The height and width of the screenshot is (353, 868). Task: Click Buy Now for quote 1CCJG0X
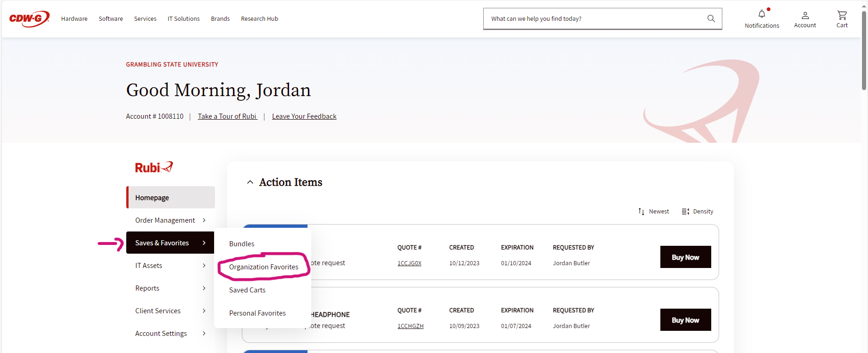[685, 257]
